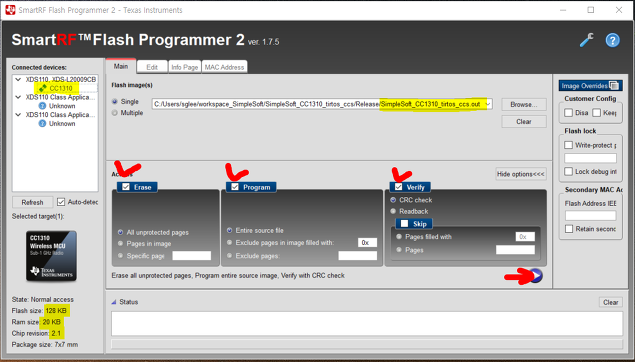The height and width of the screenshot is (362, 635).
Task: Check the Retain secondary address box
Action: (x=569, y=229)
